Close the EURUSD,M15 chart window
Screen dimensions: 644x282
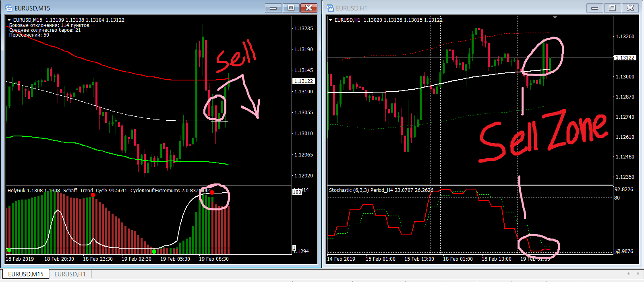tap(309, 8)
